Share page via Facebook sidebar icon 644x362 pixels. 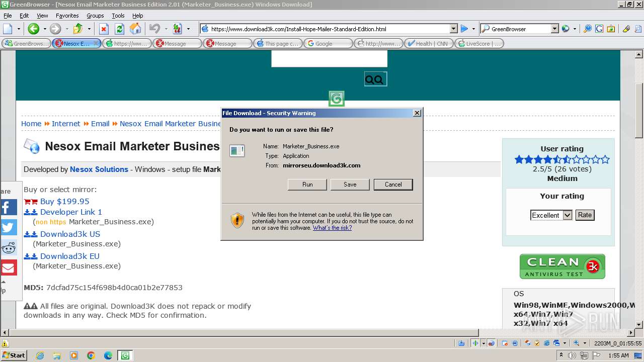pyautogui.click(x=9, y=207)
